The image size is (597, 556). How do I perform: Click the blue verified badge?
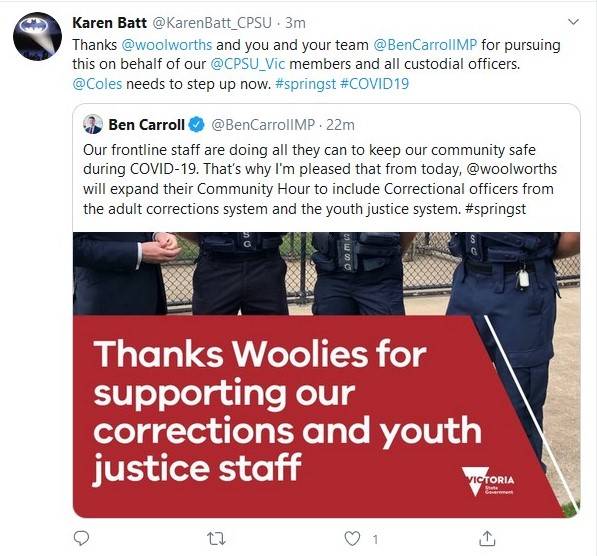pos(197,125)
